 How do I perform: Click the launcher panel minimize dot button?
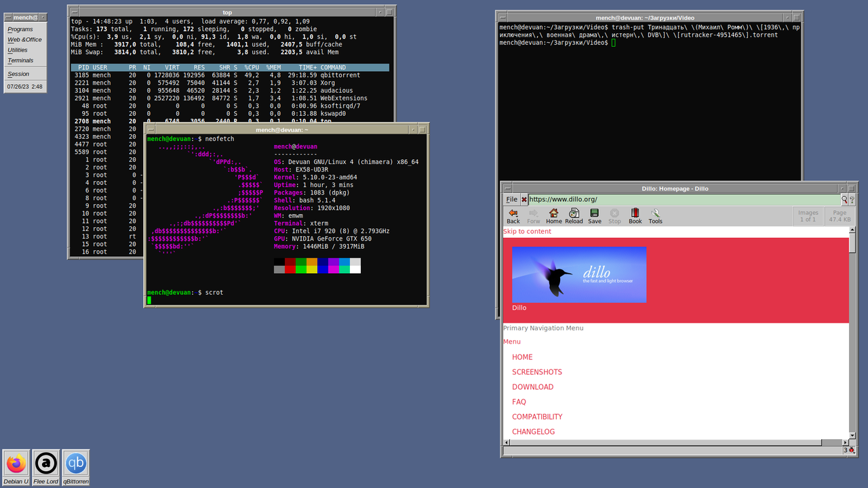43,17
